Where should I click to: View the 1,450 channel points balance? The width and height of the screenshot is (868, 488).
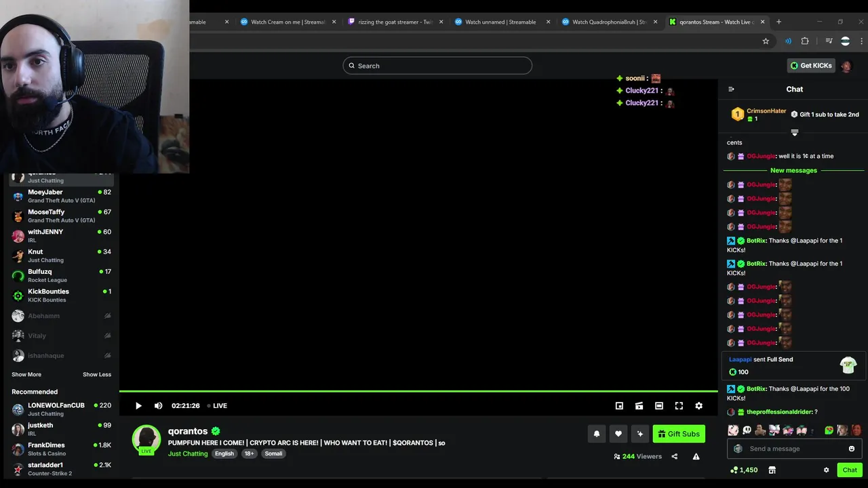744,470
